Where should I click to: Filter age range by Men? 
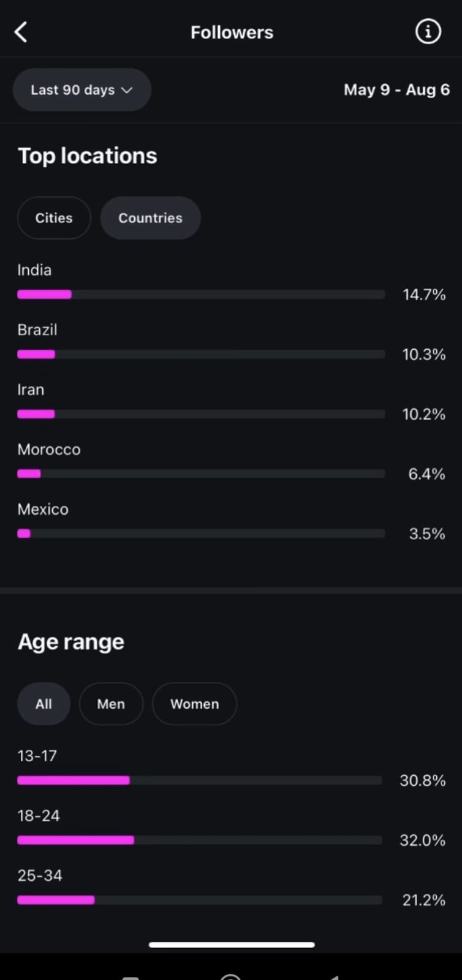111,704
